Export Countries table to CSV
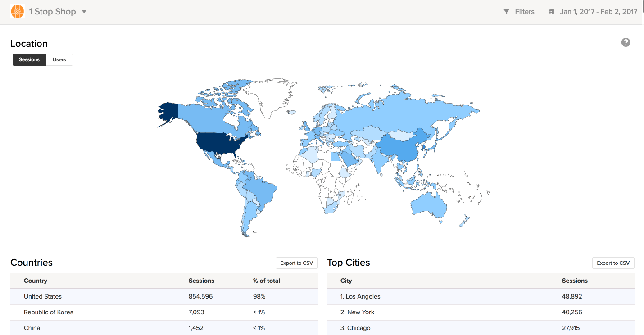This screenshot has height=335, width=644. 296,263
